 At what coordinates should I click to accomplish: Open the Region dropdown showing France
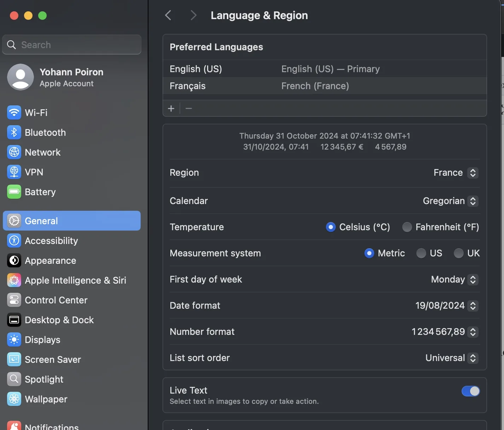click(456, 173)
